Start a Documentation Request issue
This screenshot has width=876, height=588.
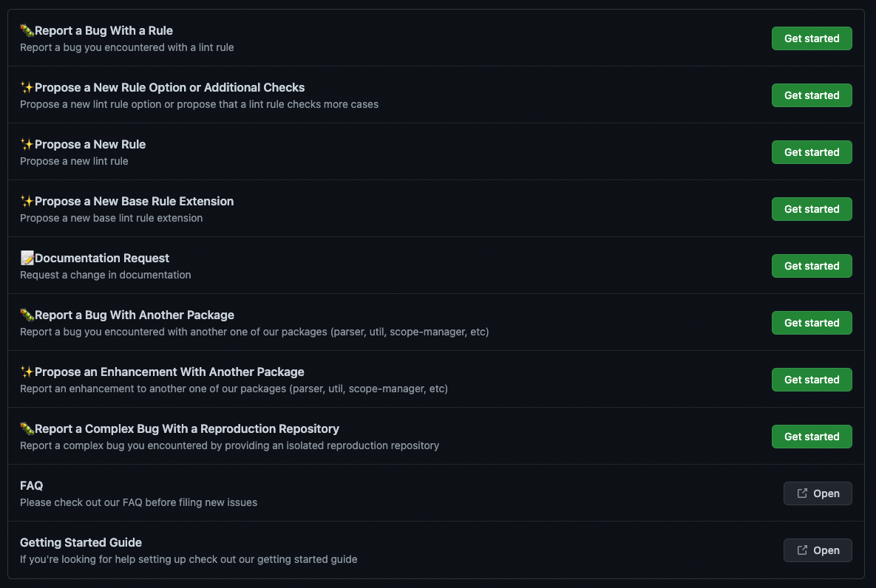click(812, 267)
